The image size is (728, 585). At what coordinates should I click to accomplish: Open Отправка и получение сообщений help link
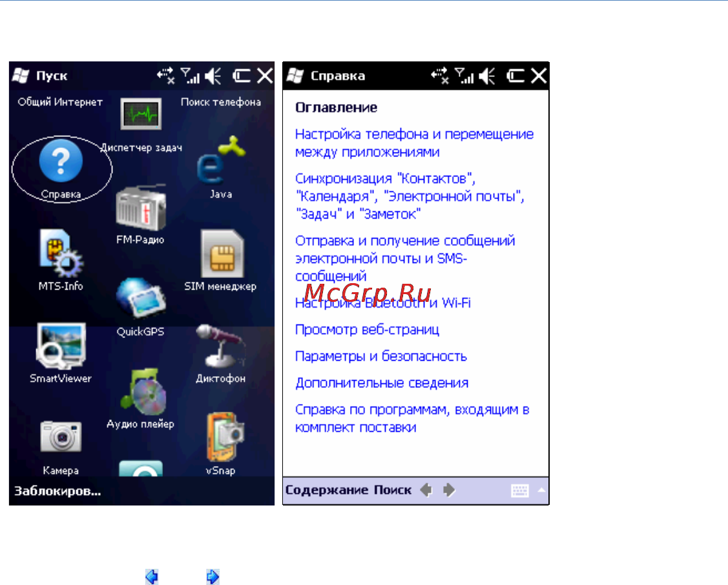pyautogui.click(x=405, y=259)
